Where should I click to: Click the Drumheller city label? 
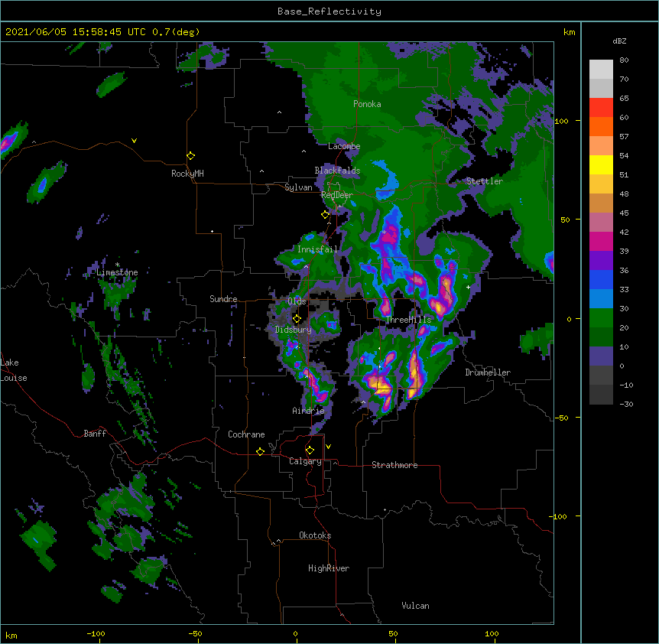click(488, 372)
